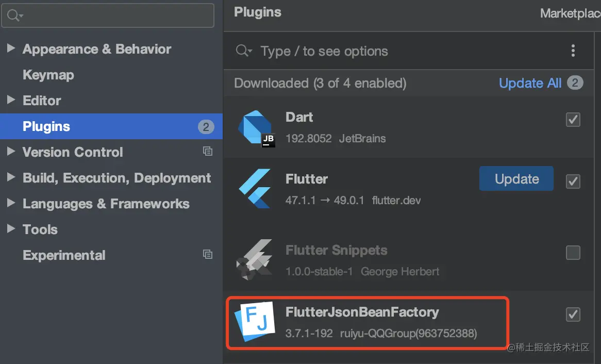Screen dimensions: 601x364
Task: Click the Flutter Update button
Action: 516,179
